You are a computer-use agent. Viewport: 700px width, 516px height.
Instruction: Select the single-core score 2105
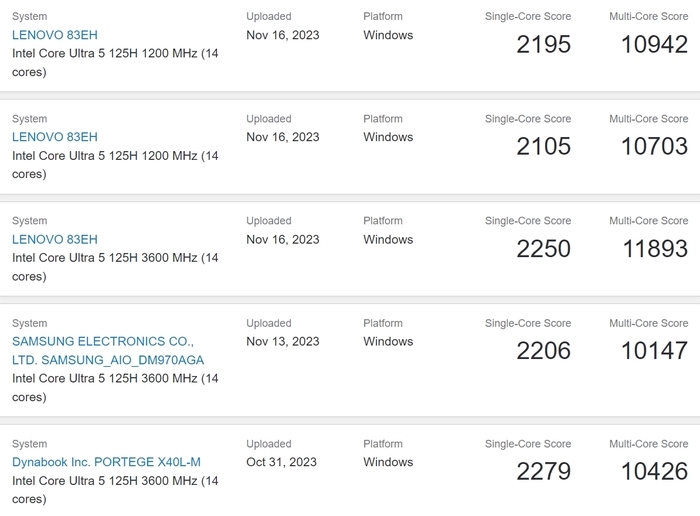click(x=543, y=146)
